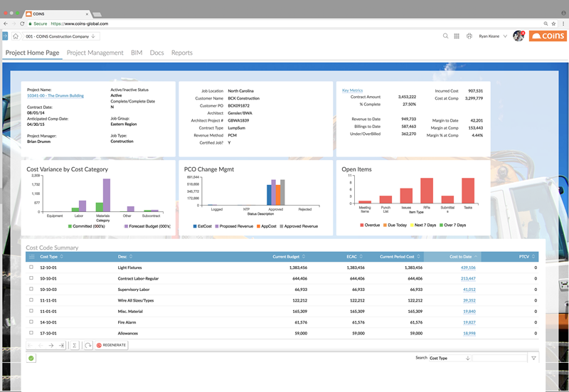Viewport: 569px width, 392px height.
Task: Check the 10-10-03 Supervisory Labor row
Action: 31,289
